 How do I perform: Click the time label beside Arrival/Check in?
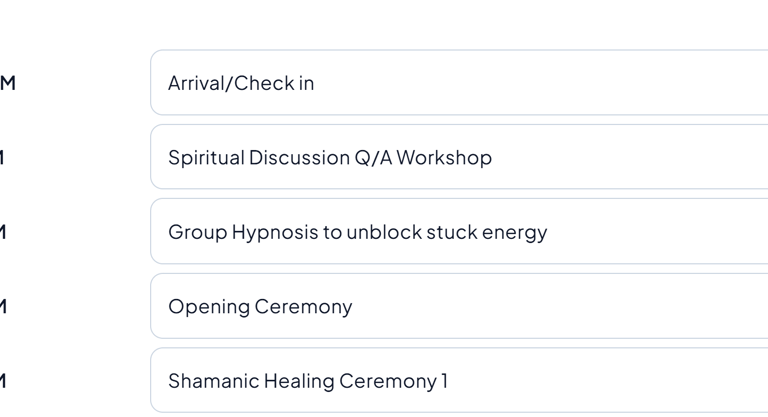pos(7,83)
